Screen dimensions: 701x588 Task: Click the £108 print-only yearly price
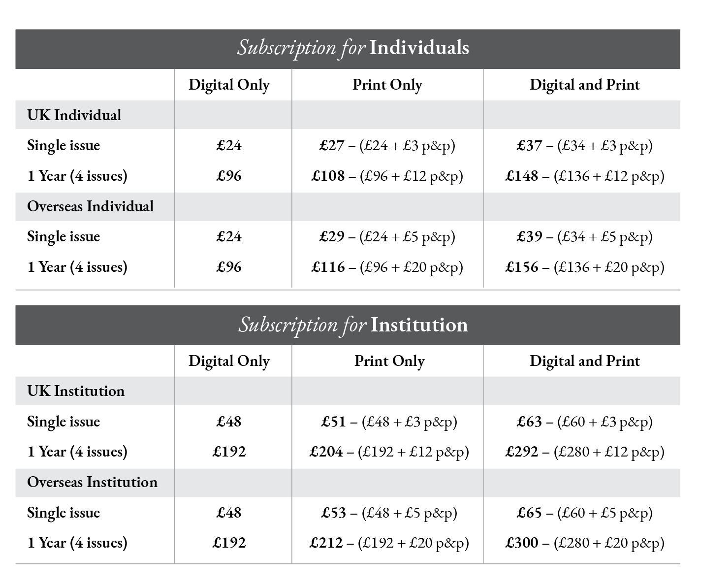click(328, 176)
